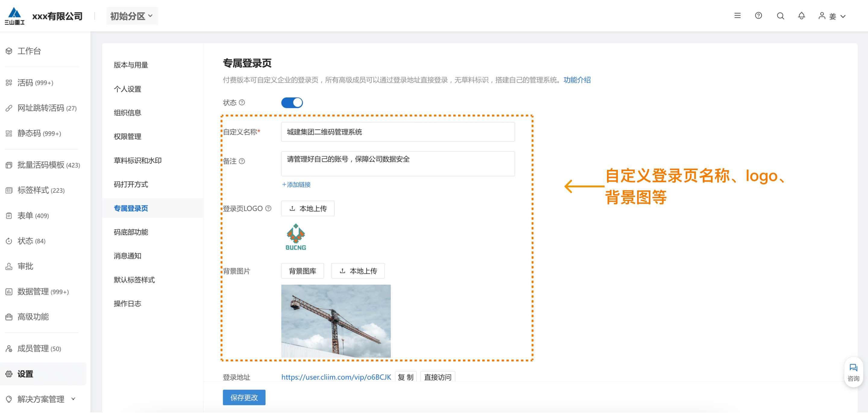Open 个人设置 settings section
The height and width of the screenshot is (416, 868).
(127, 89)
